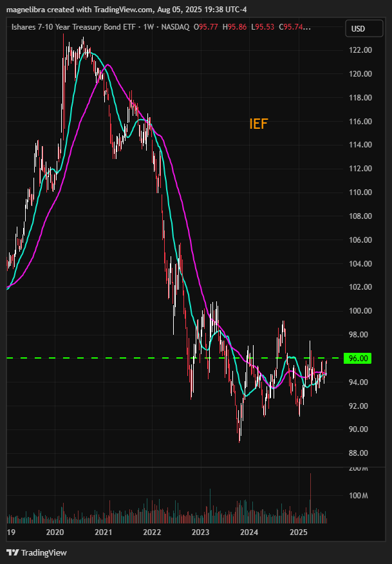This screenshot has height=564, width=392.
Task: Click the 108.00 price axis label
Action: coord(360,216)
